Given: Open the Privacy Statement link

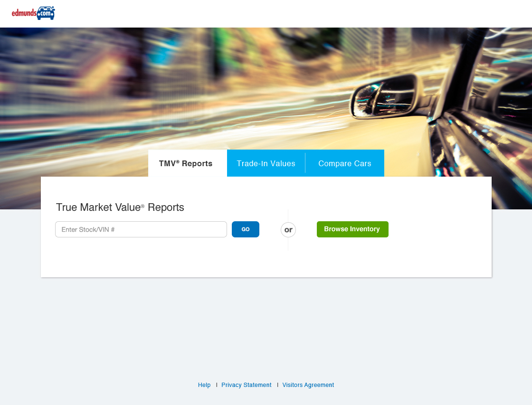Looking at the screenshot, I should [x=247, y=385].
